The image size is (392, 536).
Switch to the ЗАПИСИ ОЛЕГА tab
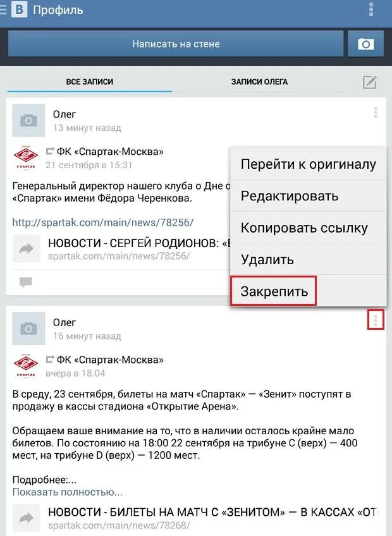click(x=259, y=82)
